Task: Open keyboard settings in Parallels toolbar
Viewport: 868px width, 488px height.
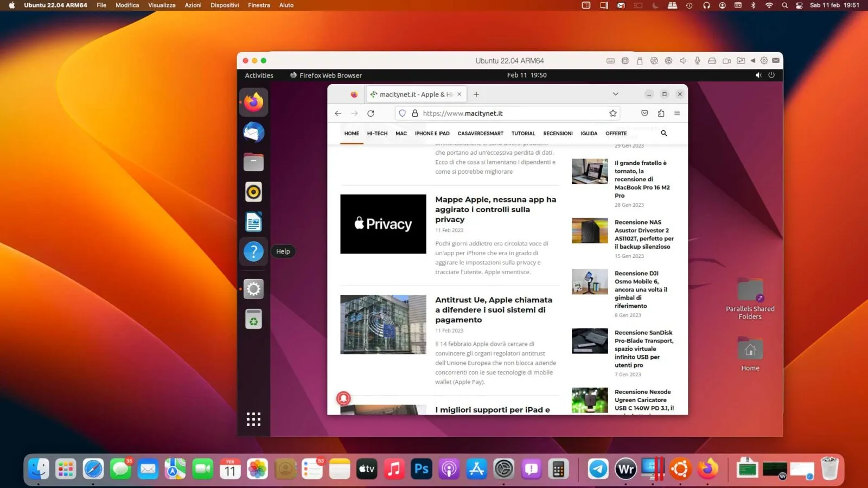Action: [610, 61]
